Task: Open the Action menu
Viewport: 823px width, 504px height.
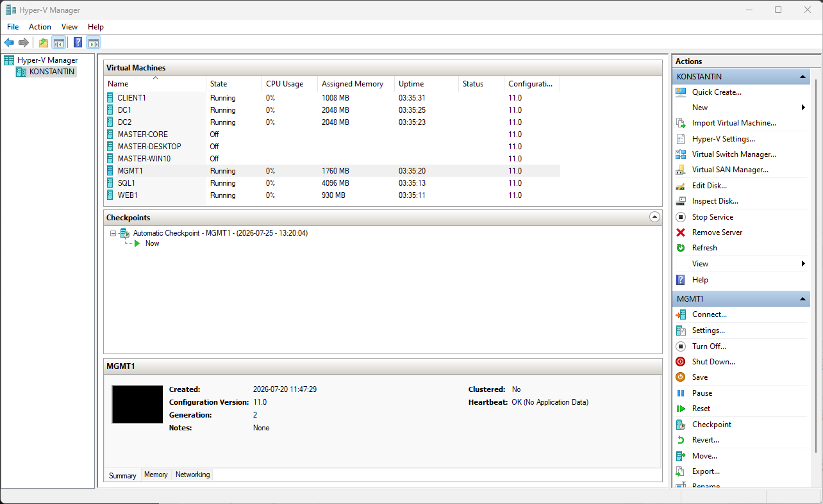Action: pyautogui.click(x=40, y=27)
